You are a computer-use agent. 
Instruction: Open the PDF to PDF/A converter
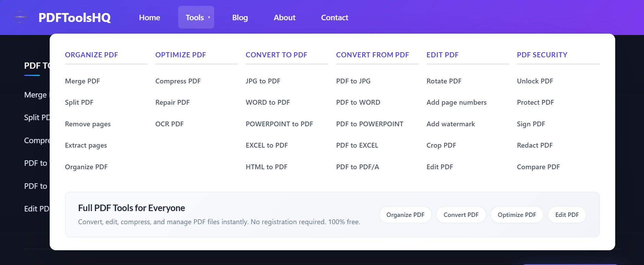(x=357, y=167)
